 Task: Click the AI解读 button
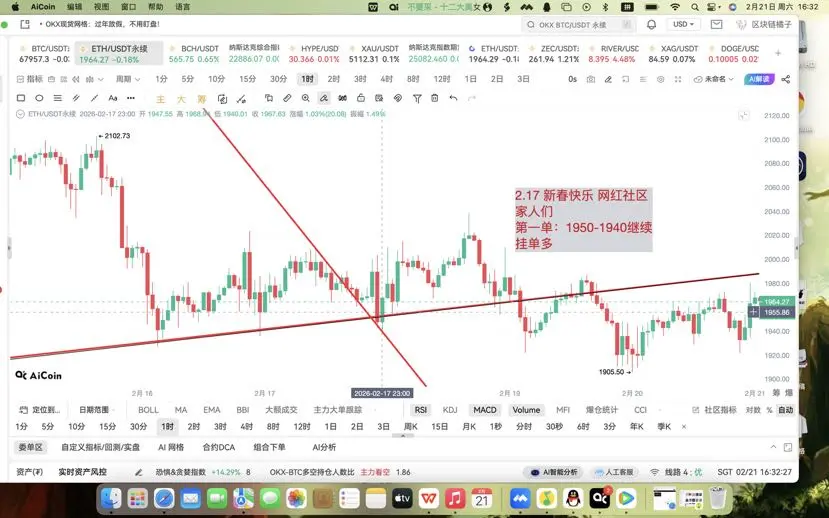click(x=759, y=79)
